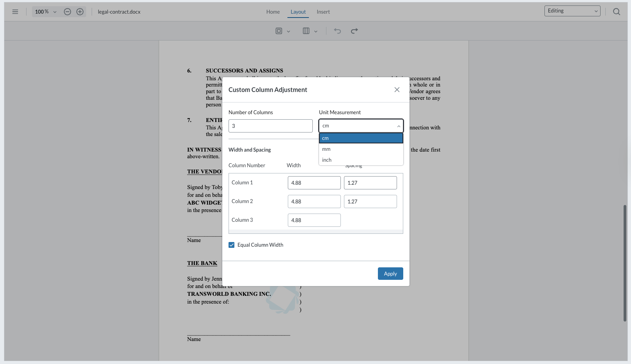Viewport: 631px width, 364px height.
Task: Open the Editing mode dropdown
Action: pyautogui.click(x=572, y=11)
